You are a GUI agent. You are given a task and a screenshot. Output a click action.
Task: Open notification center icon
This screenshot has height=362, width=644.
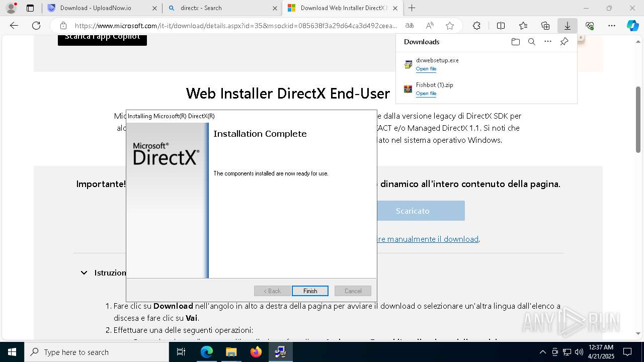coord(627,352)
